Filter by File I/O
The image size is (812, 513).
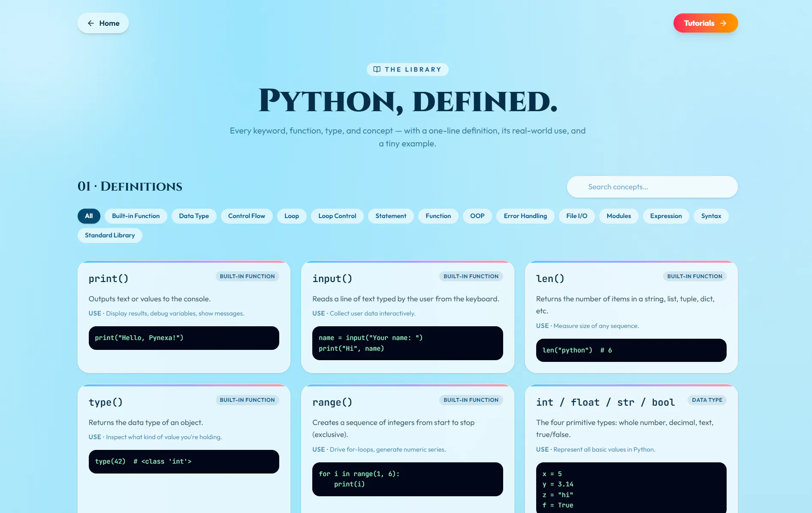[x=577, y=216]
